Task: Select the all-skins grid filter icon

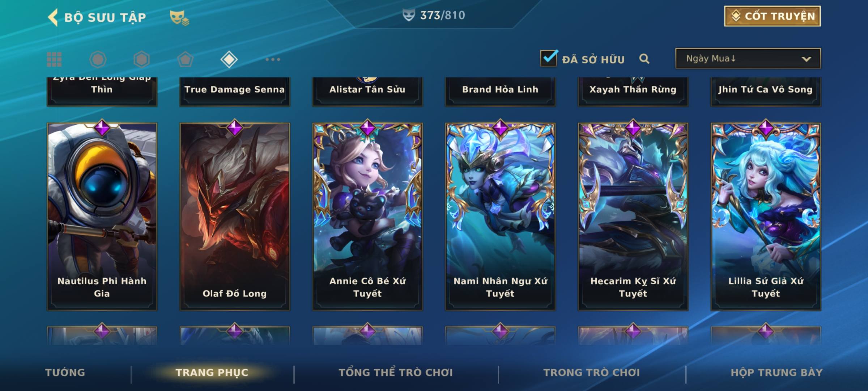Action: point(54,59)
